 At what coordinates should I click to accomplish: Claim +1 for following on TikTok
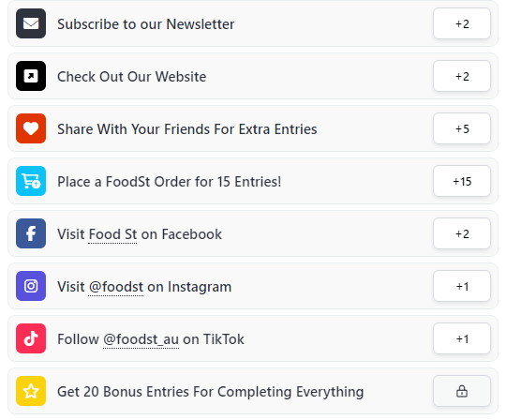462,338
